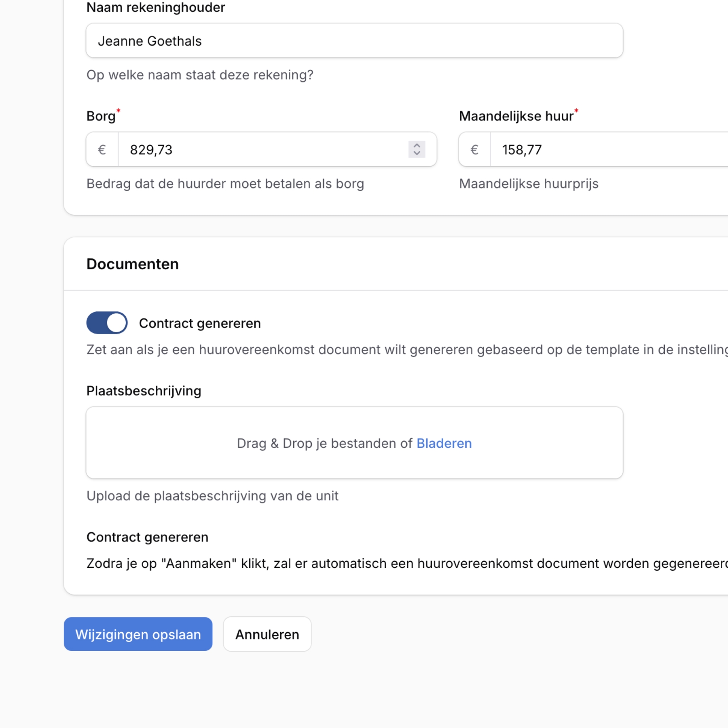The height and width of the screenshot is (728, 728).
Task: Click the Maandelijkse huur label
Action: coord(516,116)
